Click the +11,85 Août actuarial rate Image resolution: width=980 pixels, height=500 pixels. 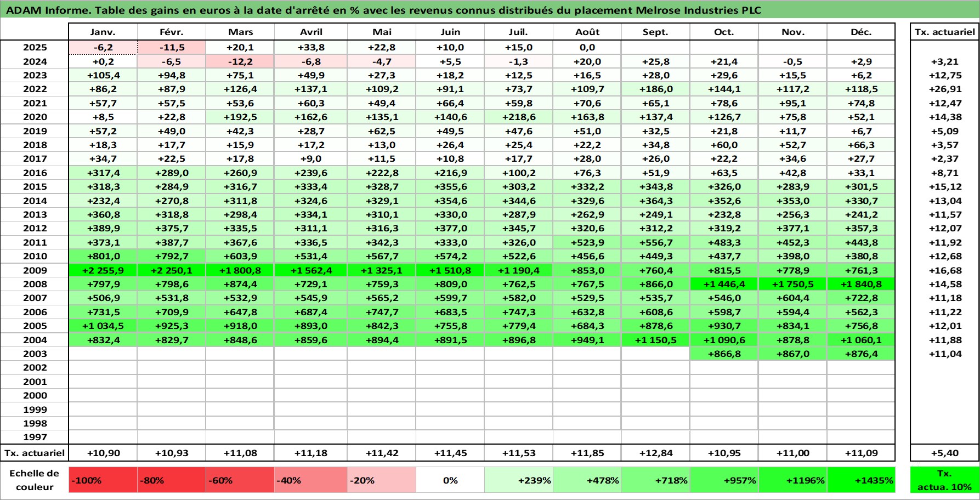pyautogui.click(x=587, y=453)
